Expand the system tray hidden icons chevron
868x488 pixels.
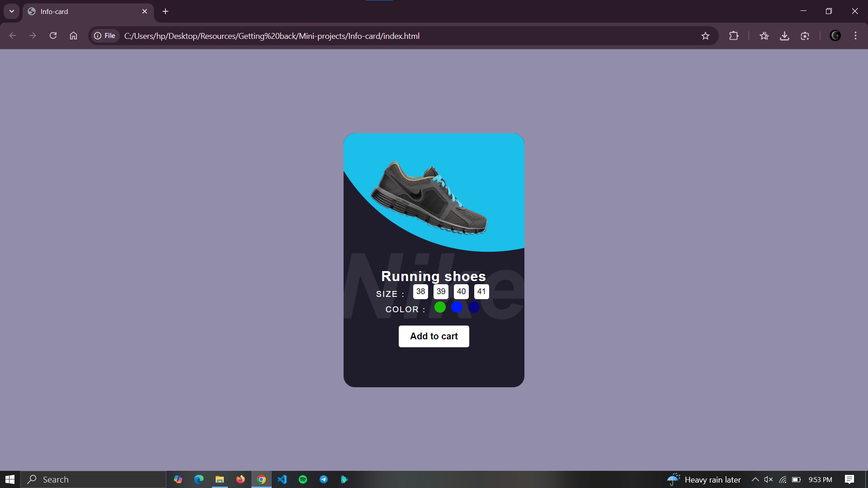click(x=755, y=479)
